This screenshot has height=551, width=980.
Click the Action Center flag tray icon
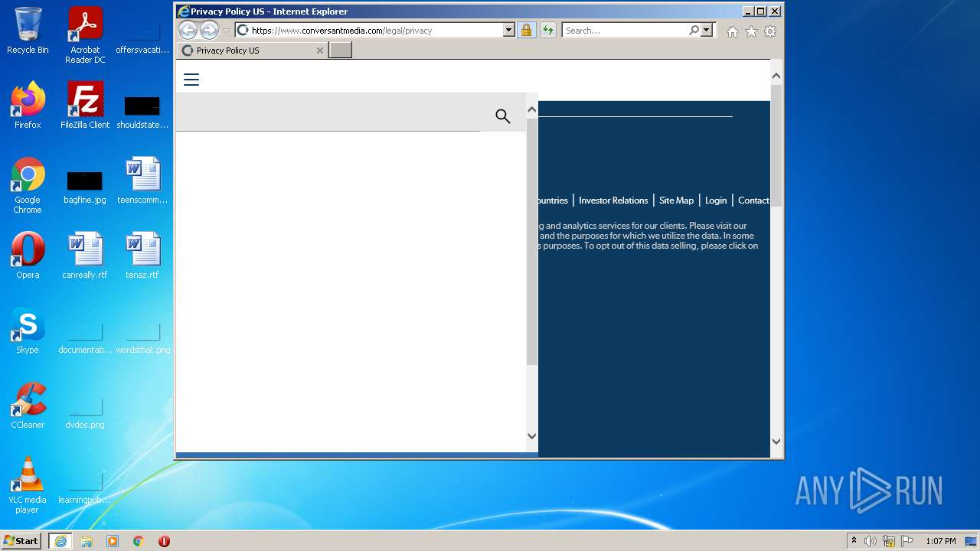pyautogui.click(x=907, y=541)
